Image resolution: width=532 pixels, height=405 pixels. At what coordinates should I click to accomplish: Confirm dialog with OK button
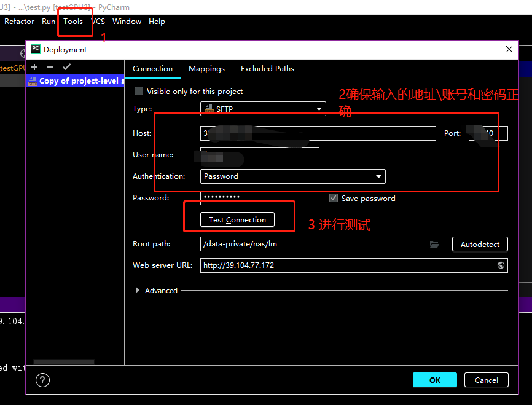click(434, 380)
